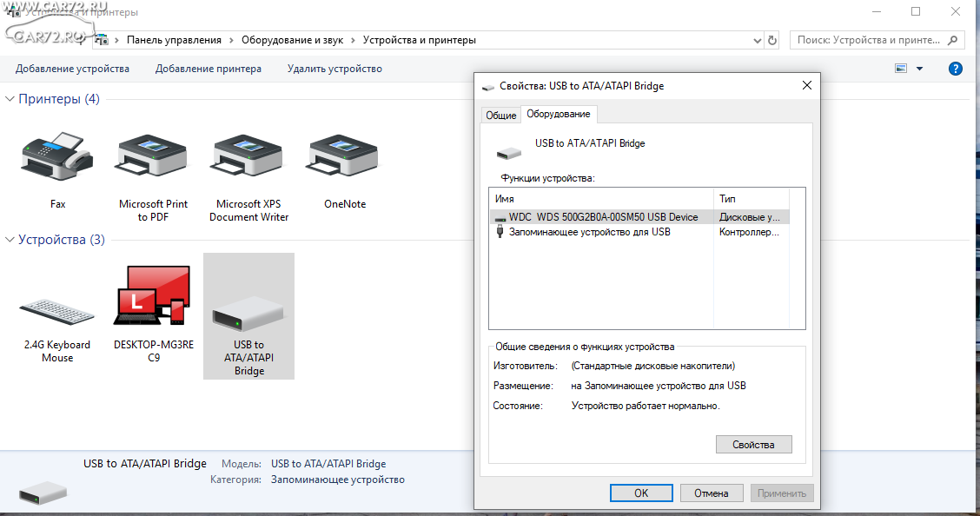980x516 pixels.
Task: Click the blue help question mark icon
Action: point(955,69)
